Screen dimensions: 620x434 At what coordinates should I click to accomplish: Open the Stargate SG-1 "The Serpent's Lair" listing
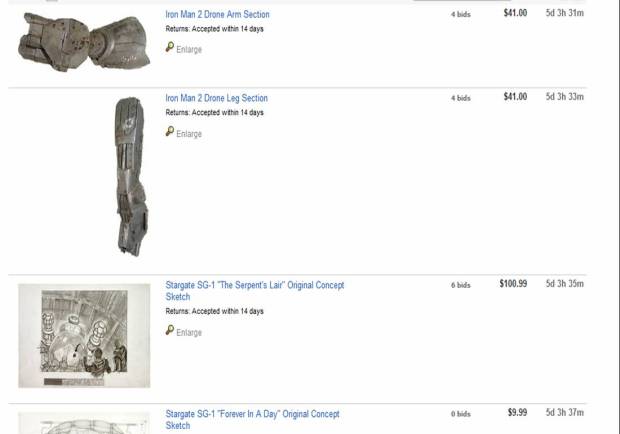point(254,285)
